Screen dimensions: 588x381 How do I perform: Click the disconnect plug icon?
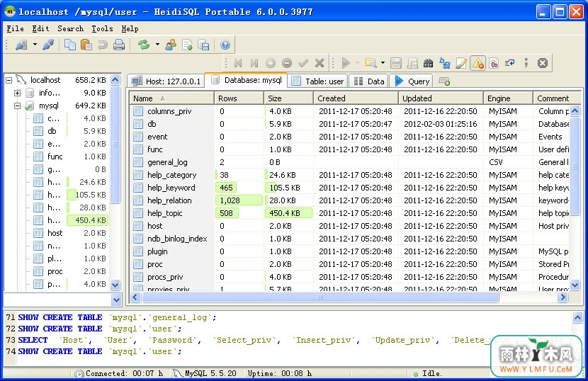(x=48, y=45)
